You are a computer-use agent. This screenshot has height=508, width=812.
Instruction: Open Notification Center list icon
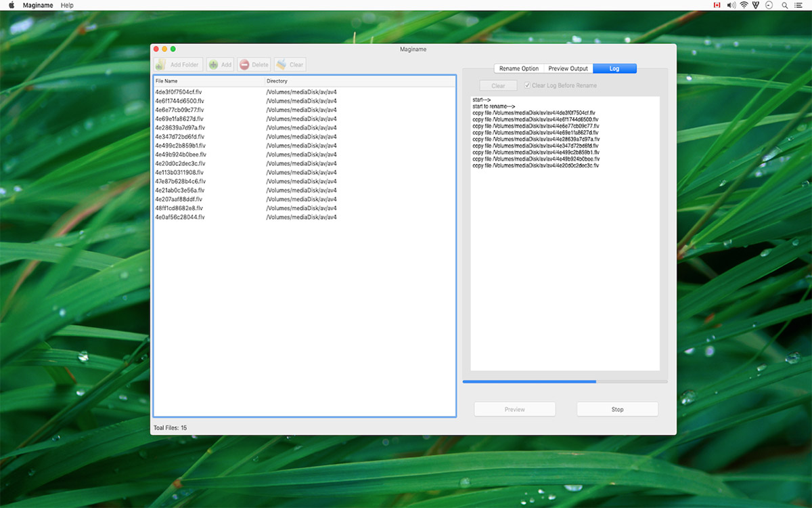click(799, 5)
